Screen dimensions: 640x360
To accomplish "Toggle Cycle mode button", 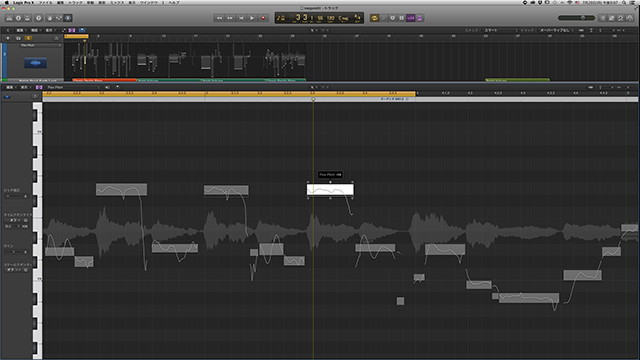I will (x=374, y=18).
